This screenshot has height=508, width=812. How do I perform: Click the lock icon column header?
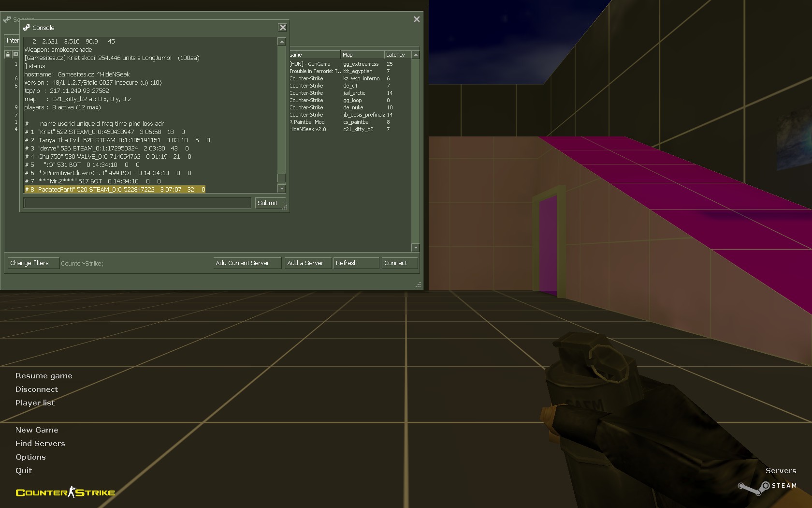tap(8, 54)
